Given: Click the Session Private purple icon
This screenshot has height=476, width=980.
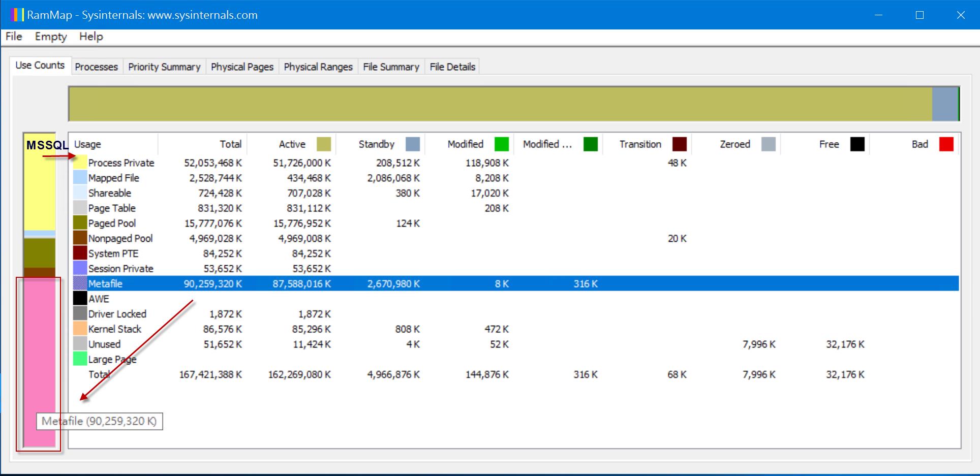Looking at the screenshot, I should point(80,268).
